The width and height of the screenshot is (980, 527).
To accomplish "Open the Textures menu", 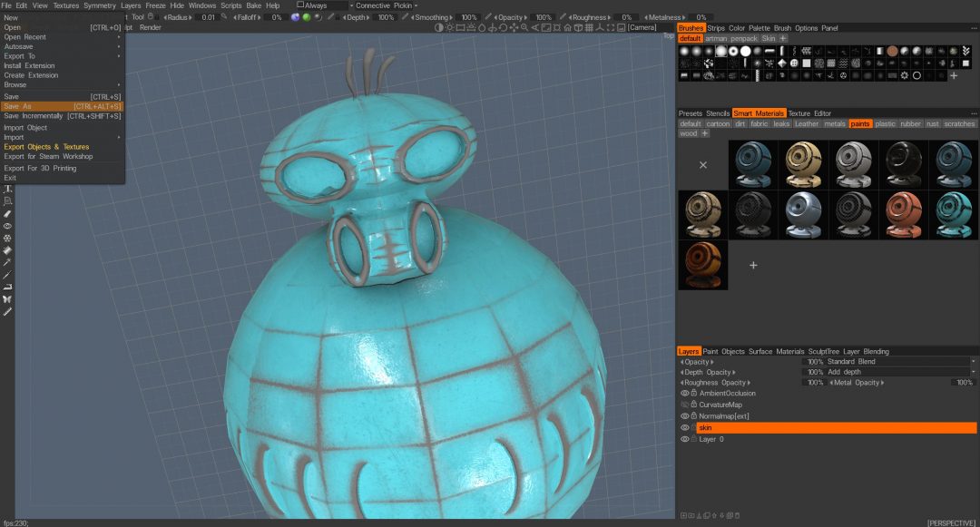I will (65, 5).
